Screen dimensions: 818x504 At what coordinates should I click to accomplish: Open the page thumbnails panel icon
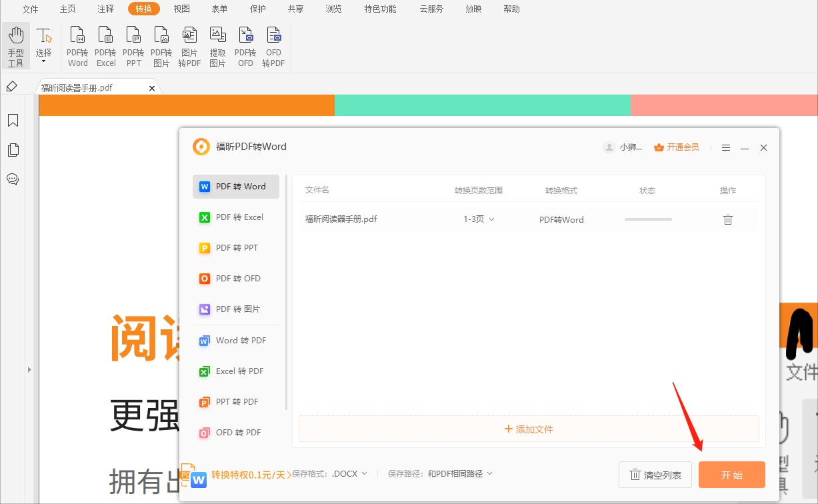[x=13, y=149]
